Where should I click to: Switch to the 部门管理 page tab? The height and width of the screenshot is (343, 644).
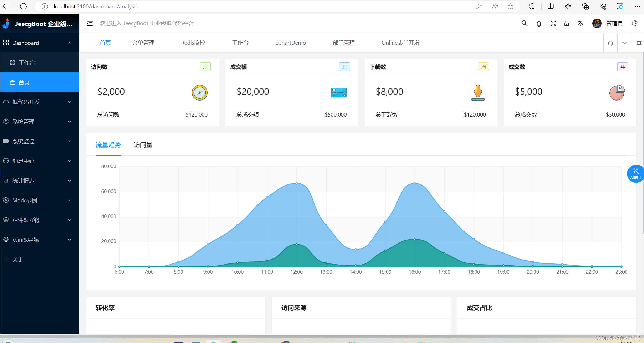(x=344, y=43)
